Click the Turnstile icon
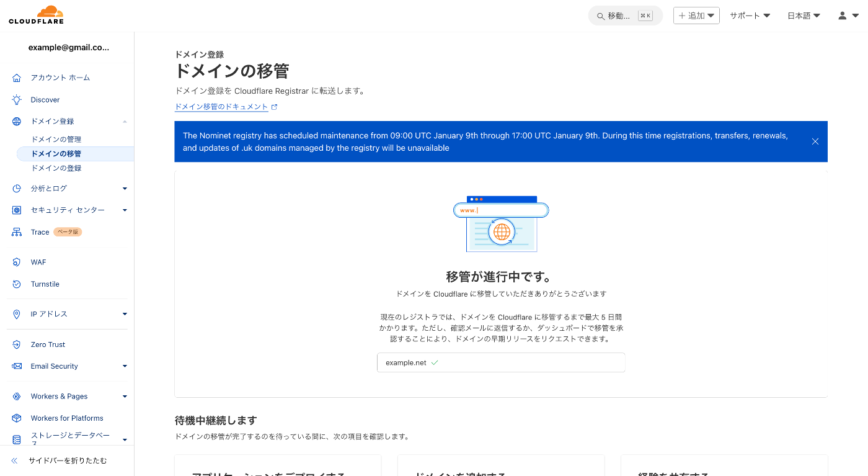868x476 pixels. (17, 284)
